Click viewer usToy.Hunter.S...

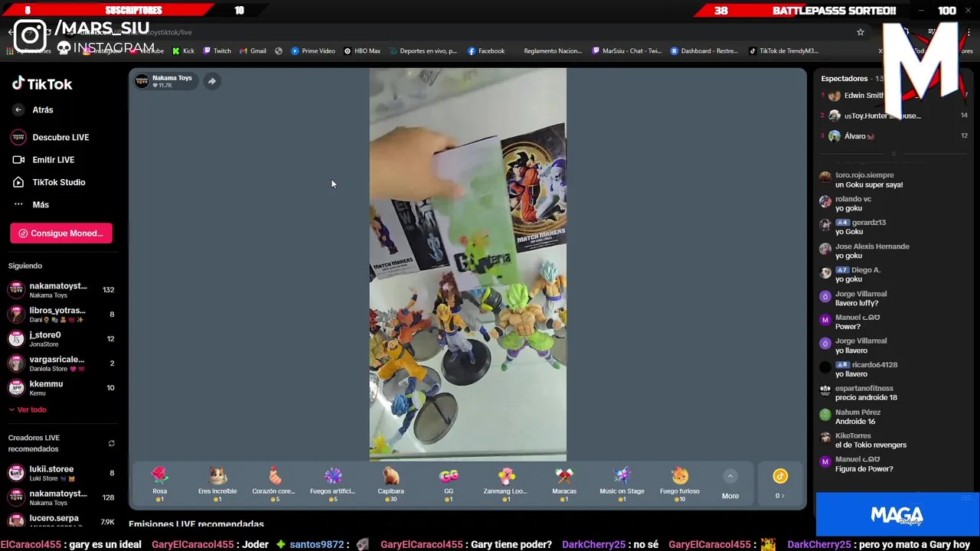coord(882,116)
